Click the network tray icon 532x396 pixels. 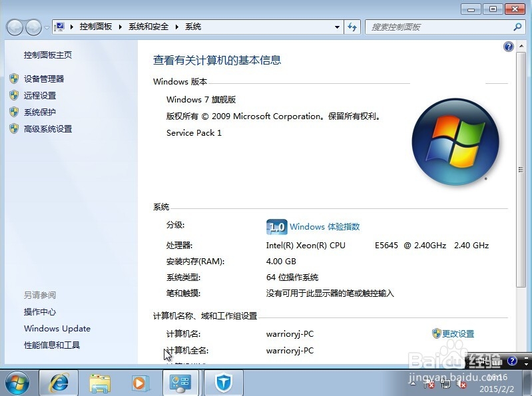(445, 384)
